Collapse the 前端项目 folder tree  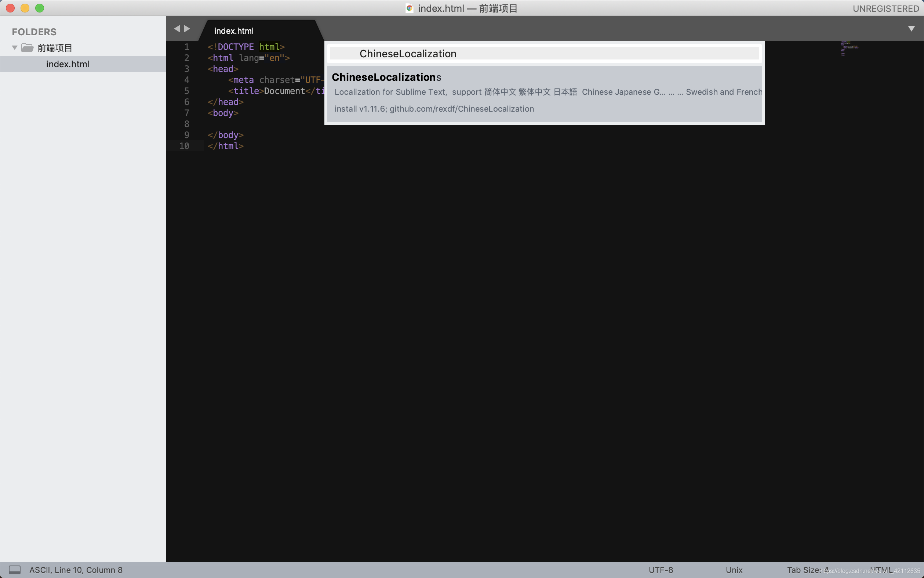15,48
